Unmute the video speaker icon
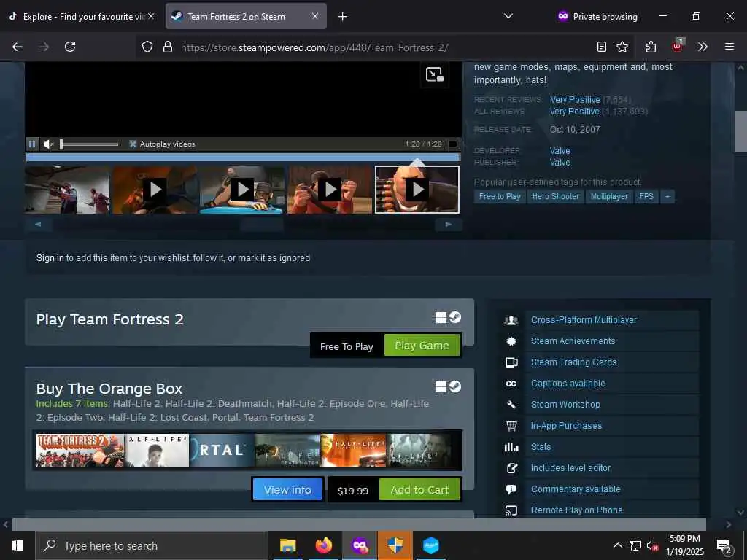Image resolution: width=747 pixels, height=560 pixels. pyautogui.click(x=49, y=144)
